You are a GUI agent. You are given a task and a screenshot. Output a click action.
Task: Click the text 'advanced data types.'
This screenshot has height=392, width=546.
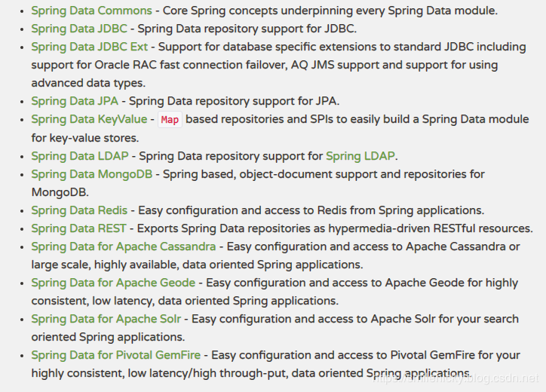[x=88, y=83]
